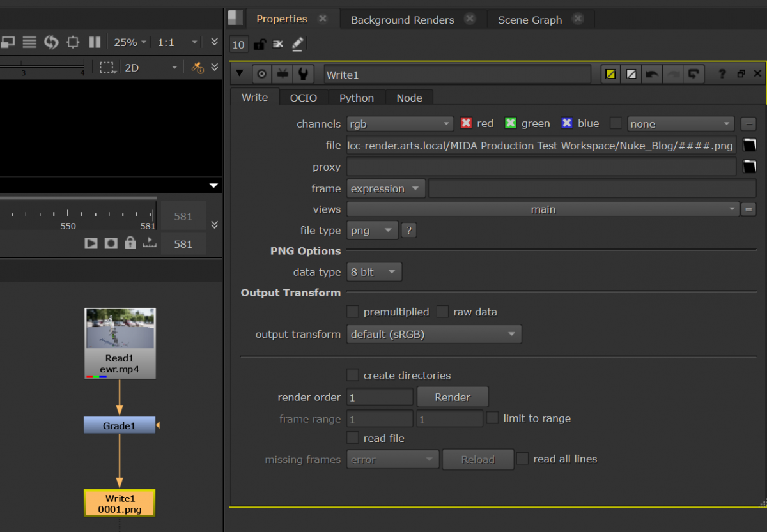
Task: Toggle the red channel checkbox
Action: 466,123
